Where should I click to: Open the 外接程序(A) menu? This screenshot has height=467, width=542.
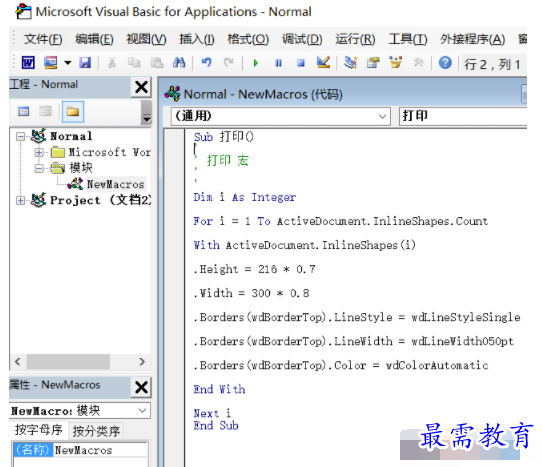(x=473, y=39)
